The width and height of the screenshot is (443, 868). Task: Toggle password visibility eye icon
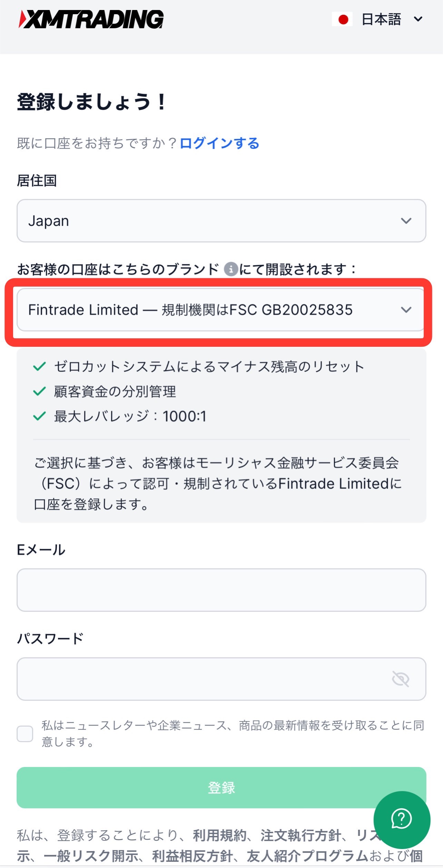tap(401, 679)
